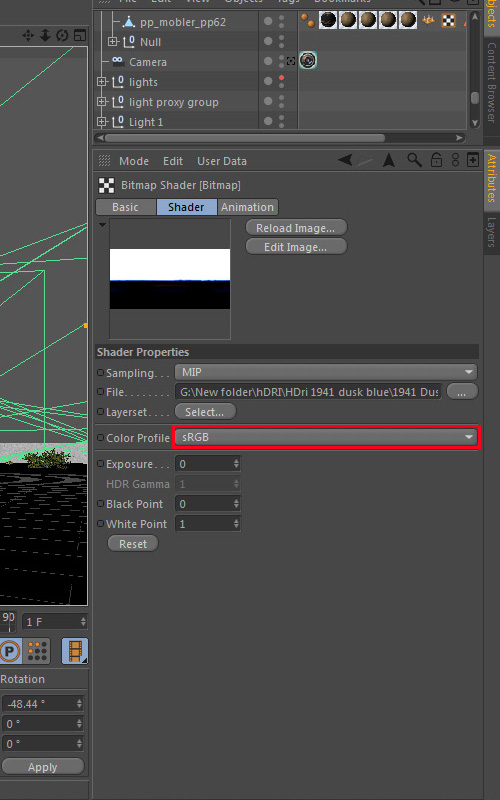500x800 pixels.
Task: Open the Sampling MIP dropdown
Action: coord(326,372)
